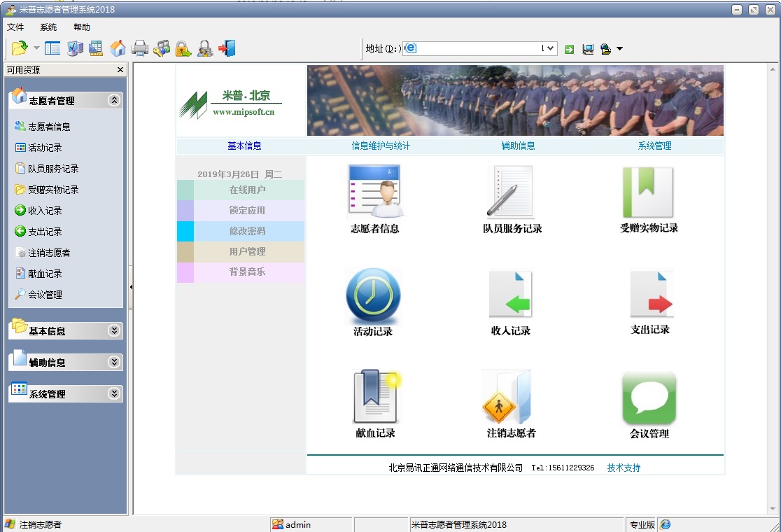Image resolution: width=781 pixels, height=532 pixels.
Task: Collapse the 志愿者管理 sidebar group
Action: pos(114,100)
